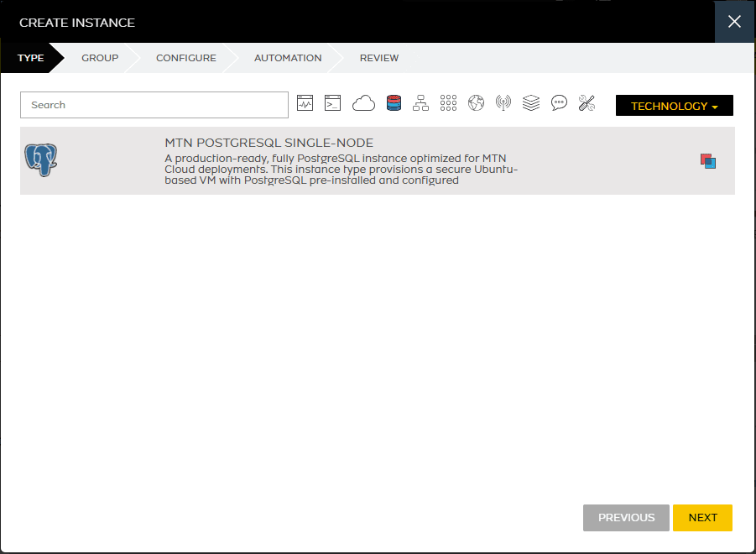Filter by apps grid category icon
Screen dimensions: 756x554
pyautogui.click(x=448, y=103)
